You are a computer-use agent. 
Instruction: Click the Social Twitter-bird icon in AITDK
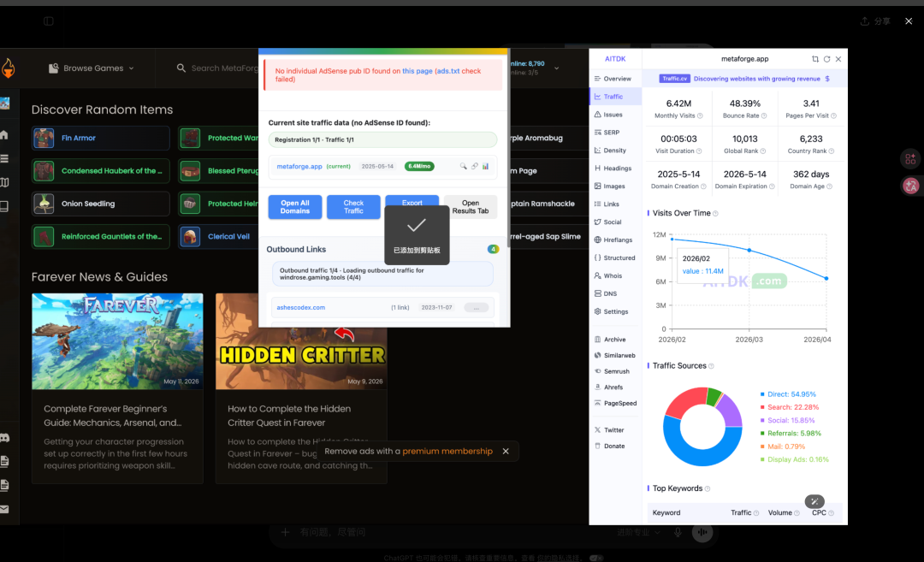(597, 222)
